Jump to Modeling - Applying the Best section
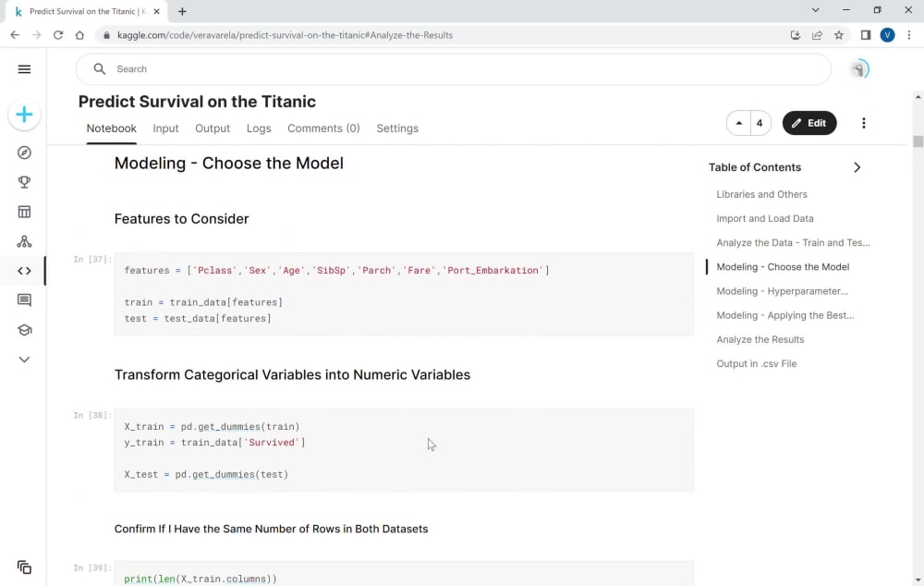Image resolution: width=924 pixels, height=586 pixels. [x=784, y=315]
